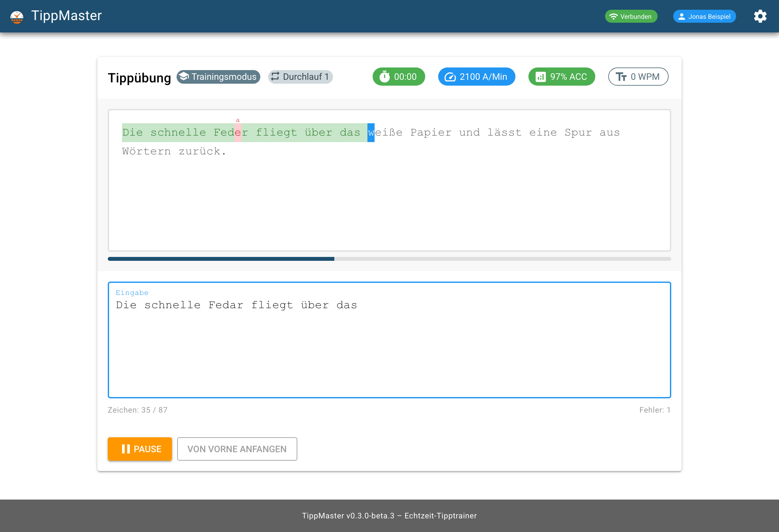Click the red error letter in Feder
The height and width of the screenshot is (532, 779).
[x=238, y=133]
